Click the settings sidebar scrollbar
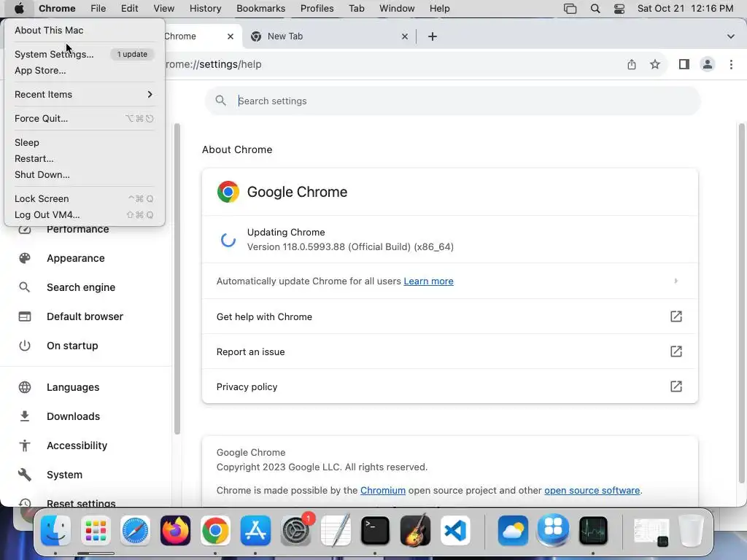Screen dimensions: 747x560 point(177,279)
